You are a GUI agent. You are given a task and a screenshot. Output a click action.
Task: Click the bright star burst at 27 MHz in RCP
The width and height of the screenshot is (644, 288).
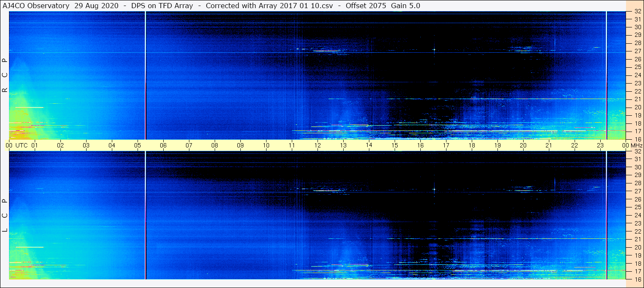tap(434, 50)
